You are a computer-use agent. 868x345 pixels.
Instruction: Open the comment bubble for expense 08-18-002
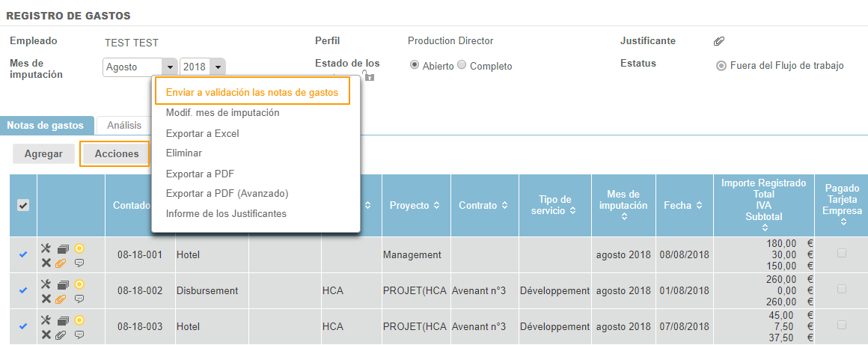(x=79, y=299)
